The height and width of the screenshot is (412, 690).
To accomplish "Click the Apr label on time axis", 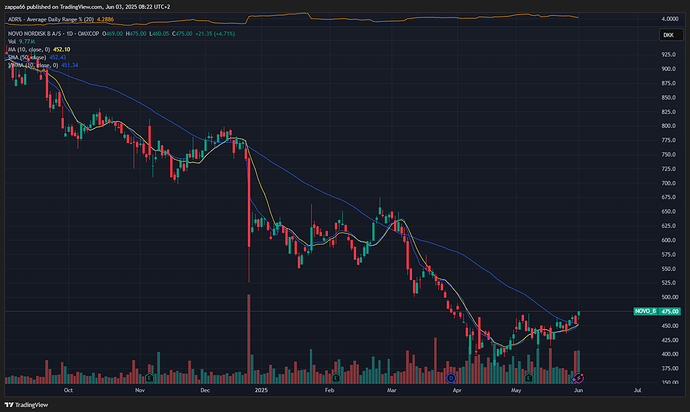I will pyautogui.click(x=457, y=390).
